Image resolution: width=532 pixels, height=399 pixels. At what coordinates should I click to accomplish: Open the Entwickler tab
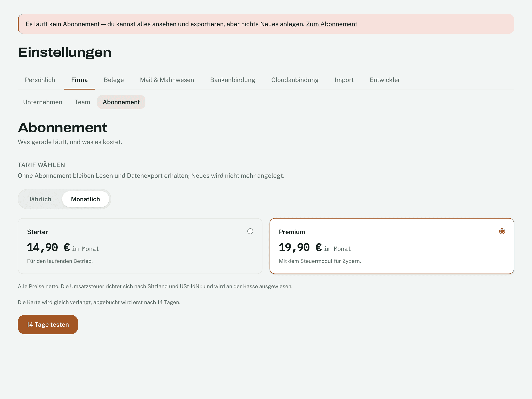tap(385, 80)
